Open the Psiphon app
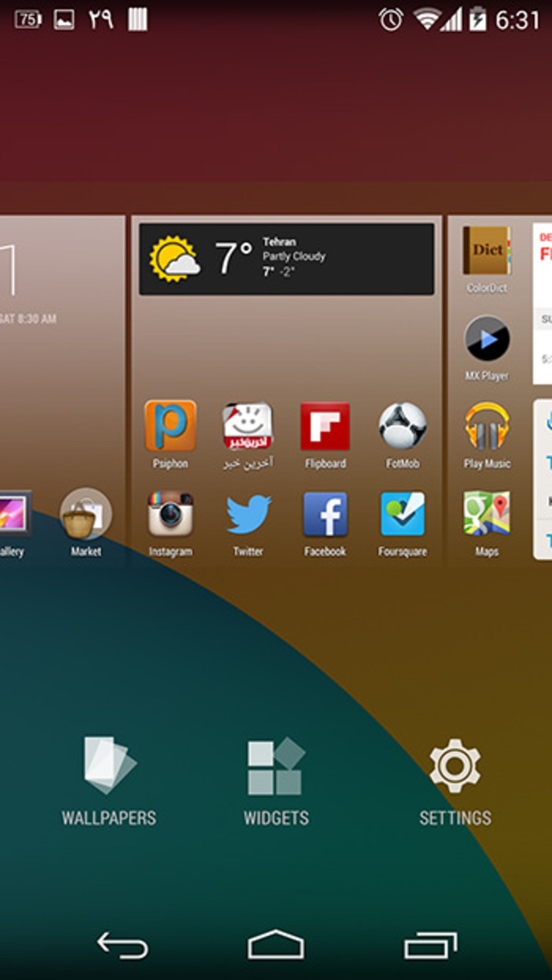This screenshot has width=552, height=980. [x=170, y=426]
